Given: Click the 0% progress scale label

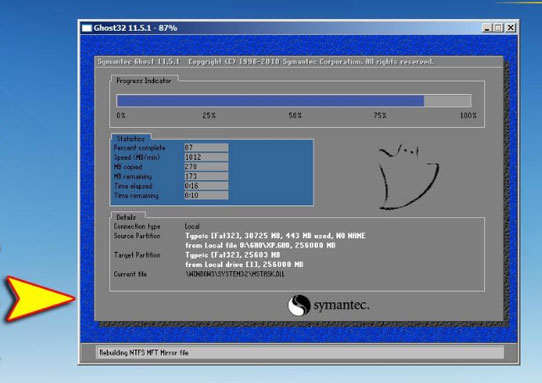Looking at the screenshot, I should pos(121,115).
